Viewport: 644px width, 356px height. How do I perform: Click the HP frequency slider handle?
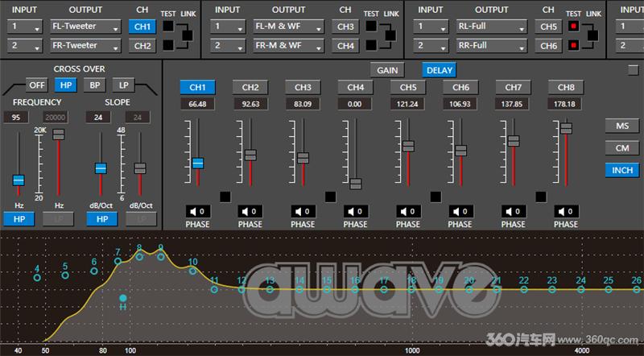19,180
